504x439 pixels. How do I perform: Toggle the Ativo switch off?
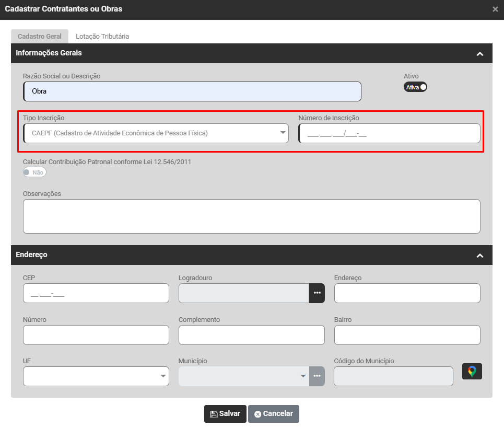(x=415, y=87)
